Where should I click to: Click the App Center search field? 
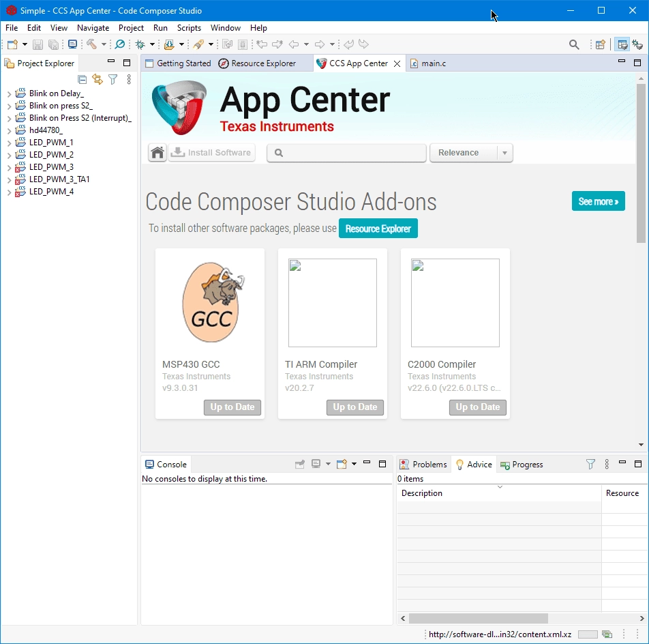[x=346, y=153]
